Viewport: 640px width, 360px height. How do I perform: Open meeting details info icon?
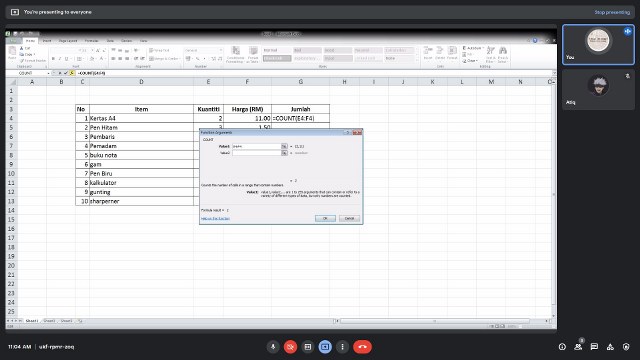click(562, 347)
